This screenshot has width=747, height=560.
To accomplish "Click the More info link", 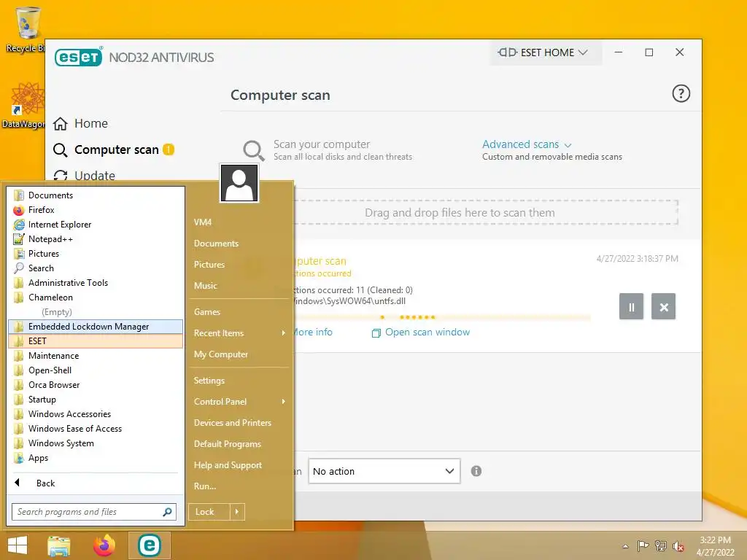I will [x=313, y=332].
